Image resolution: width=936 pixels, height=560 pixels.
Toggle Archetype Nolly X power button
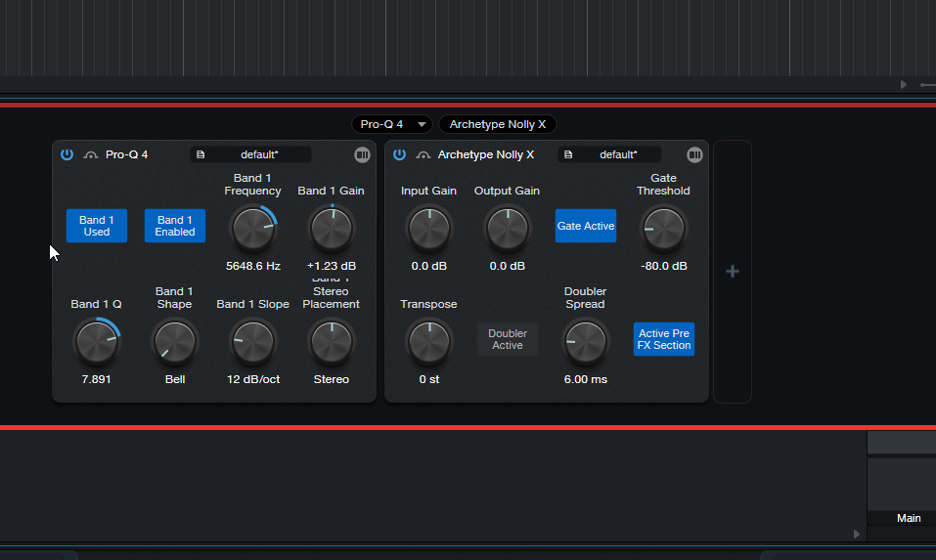click(x=399, y=154)
